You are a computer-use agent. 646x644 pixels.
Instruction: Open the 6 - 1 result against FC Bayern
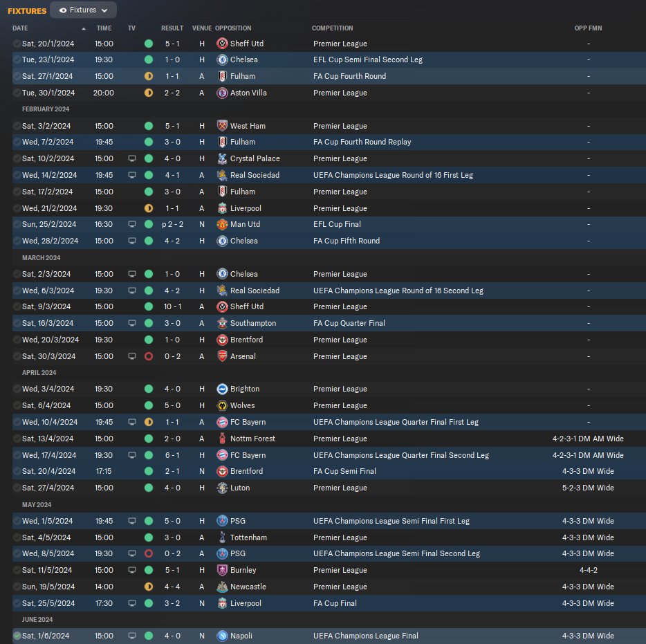pyautogui.click(x=172, y=455)
